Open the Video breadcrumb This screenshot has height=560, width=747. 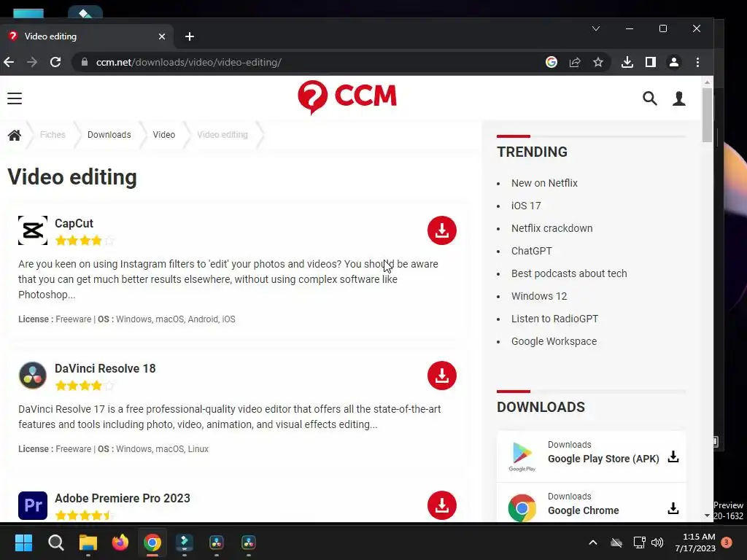point(164,135)
